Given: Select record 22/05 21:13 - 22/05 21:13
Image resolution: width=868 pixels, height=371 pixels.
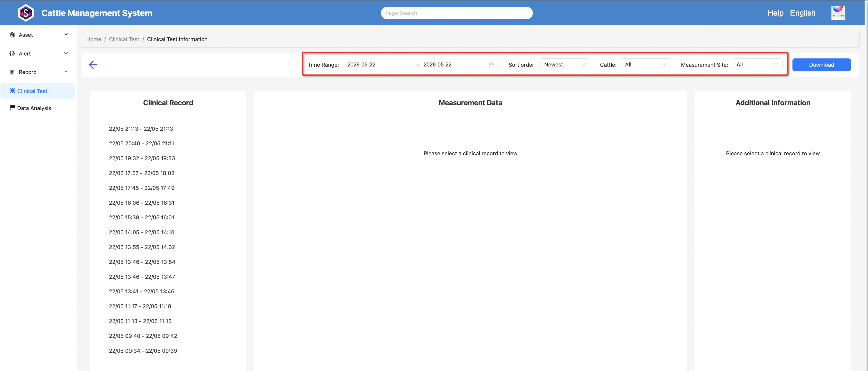Looking at the screenshot, I should [141, 129].
